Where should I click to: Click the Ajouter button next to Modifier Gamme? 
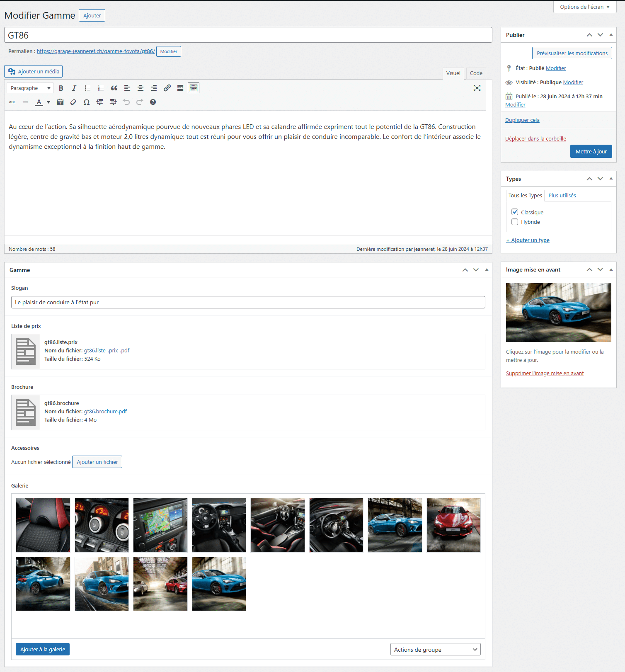92,15
